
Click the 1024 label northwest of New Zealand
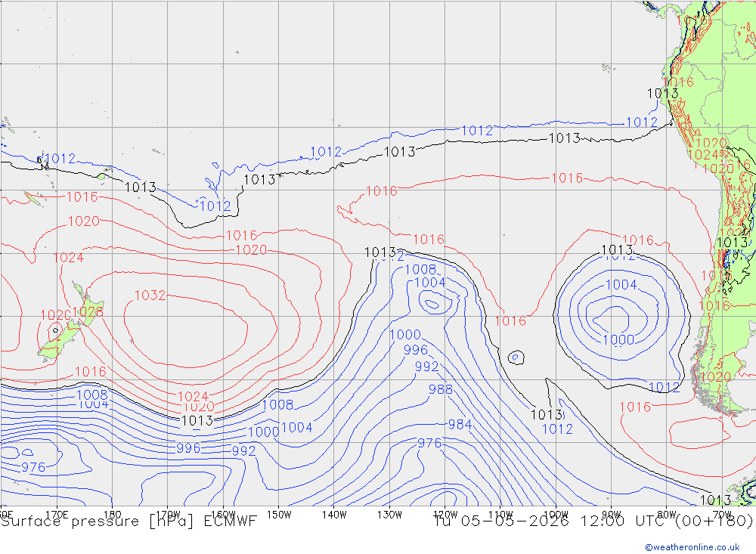(x=69, y=258)
